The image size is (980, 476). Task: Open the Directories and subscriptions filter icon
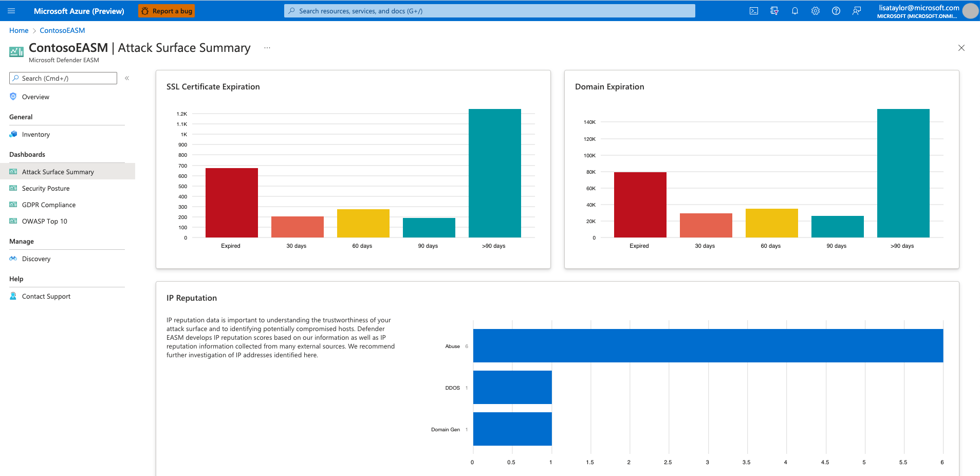coord(774,11)
